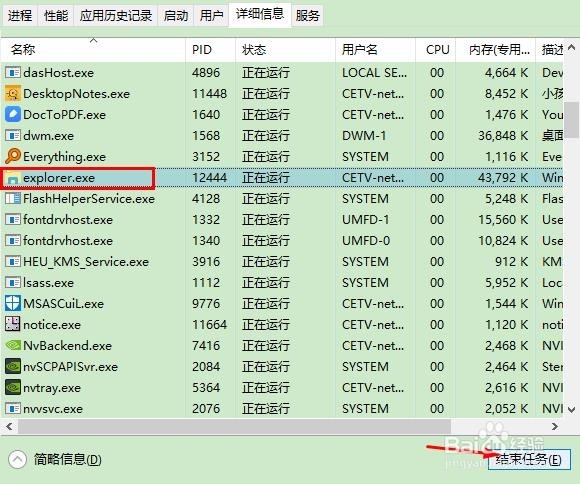The image size is (580, 484).
Task: Click the HEU_KMS_Service.exe icon
Action: 13,262
